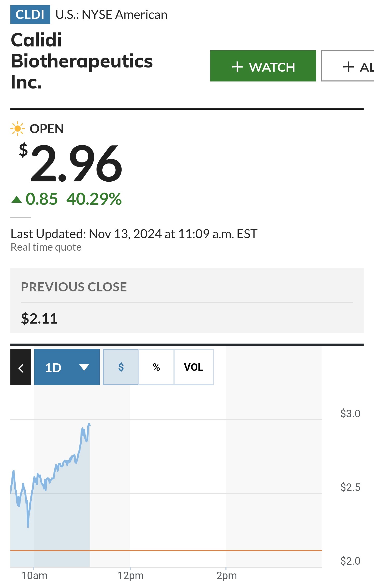This screenshot has width=374, height=588.
Task: Click the orange previous close line on chart
Action: click(166, 550)
